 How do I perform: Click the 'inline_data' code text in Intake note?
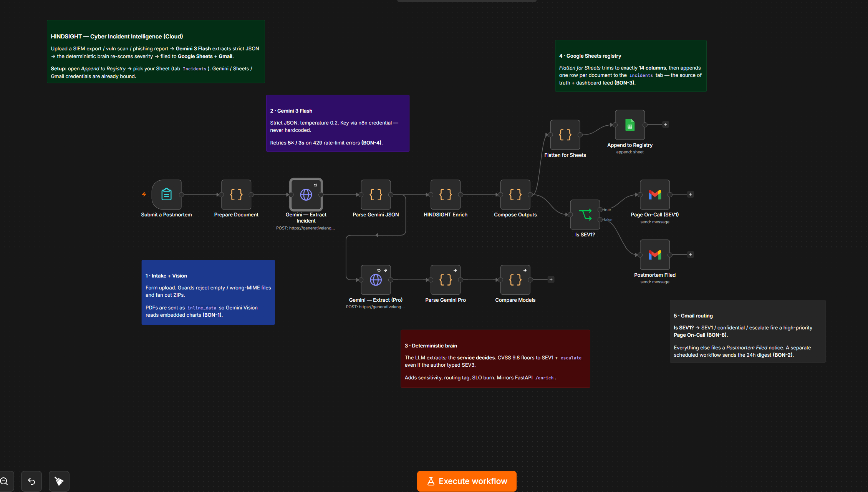[202, 308]
